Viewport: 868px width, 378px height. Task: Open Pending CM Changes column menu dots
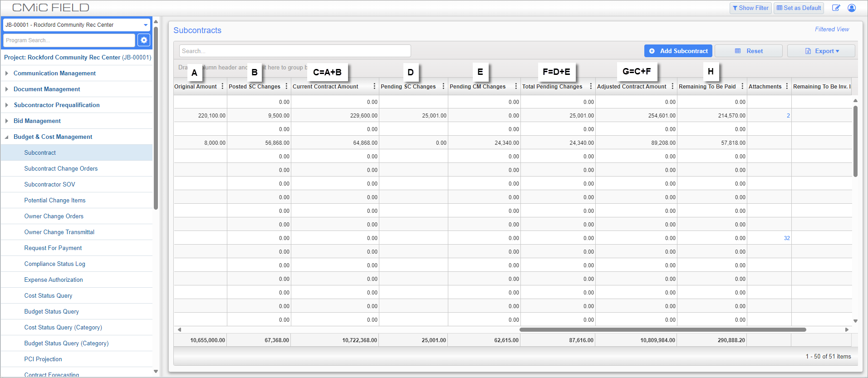click(516, 86)
